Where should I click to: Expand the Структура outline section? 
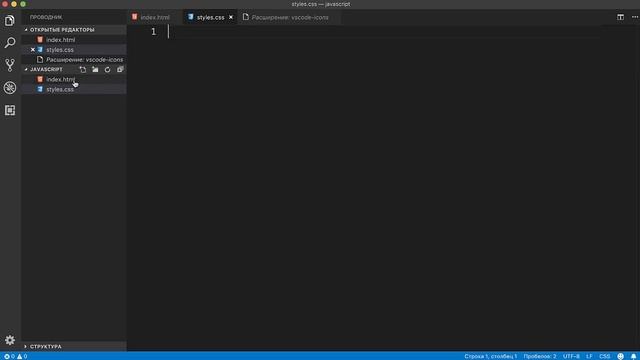coord(73,347)
